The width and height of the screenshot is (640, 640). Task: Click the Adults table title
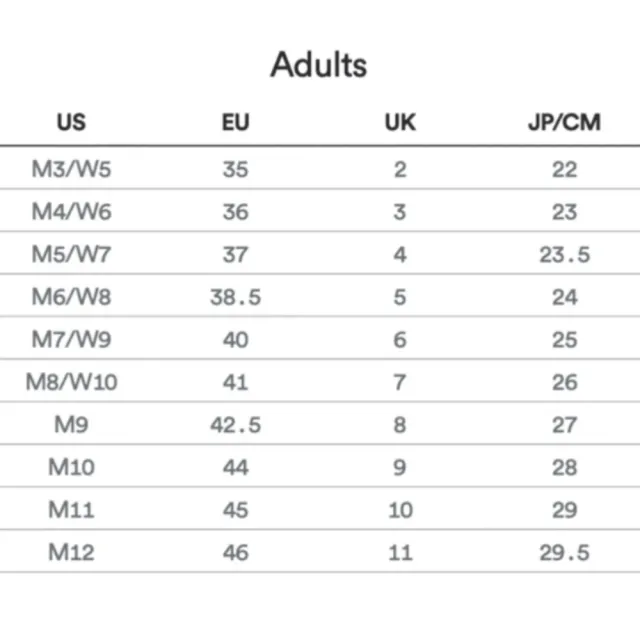pos(319,64)
